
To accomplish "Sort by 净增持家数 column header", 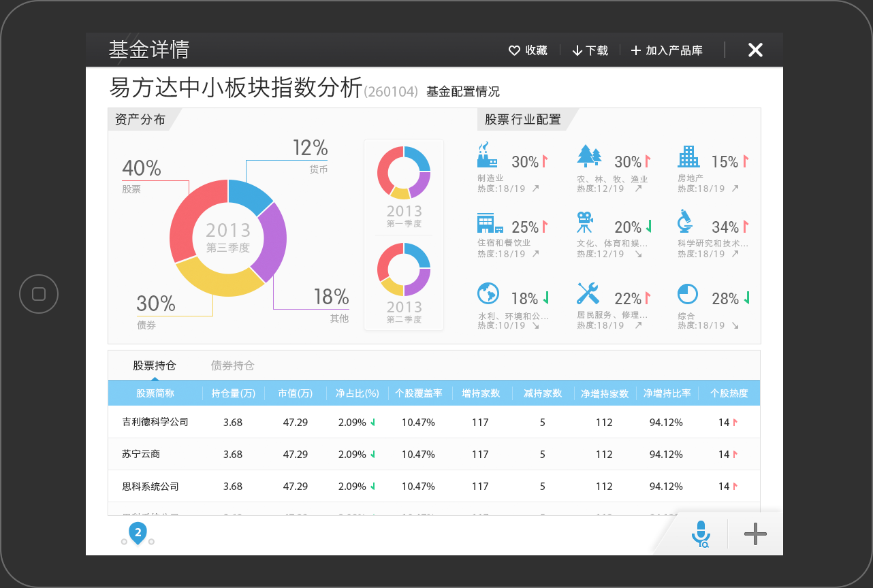I will click(605, 393).
